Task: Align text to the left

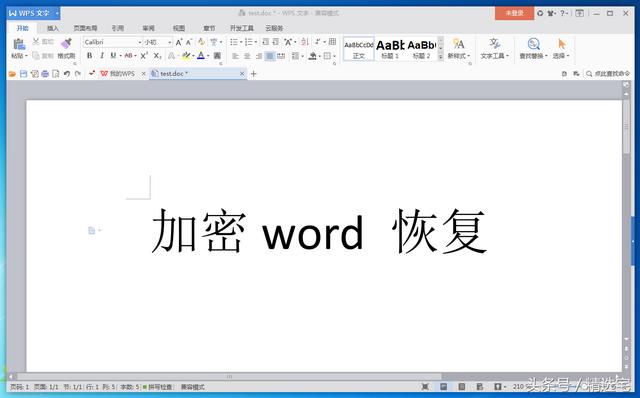Action: (x=236, y=56)
